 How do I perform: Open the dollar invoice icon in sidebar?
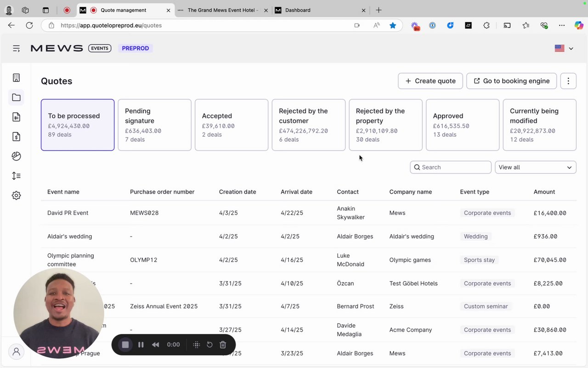(16, 137)
